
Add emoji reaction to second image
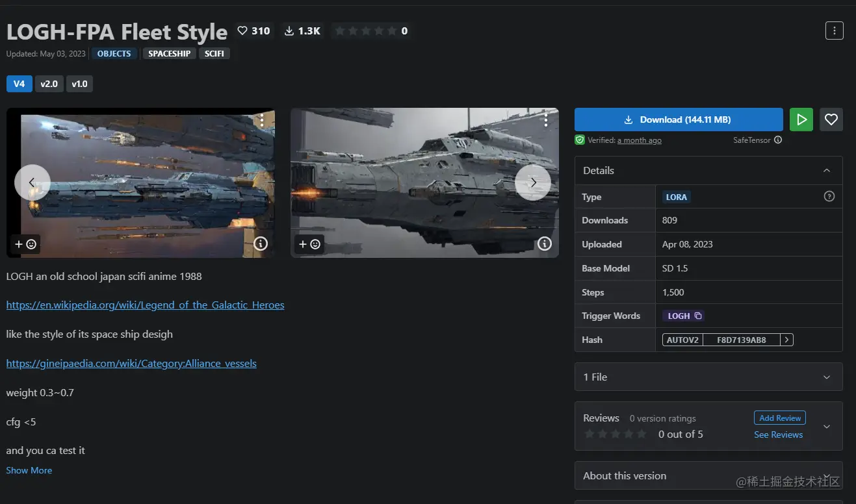309,244
